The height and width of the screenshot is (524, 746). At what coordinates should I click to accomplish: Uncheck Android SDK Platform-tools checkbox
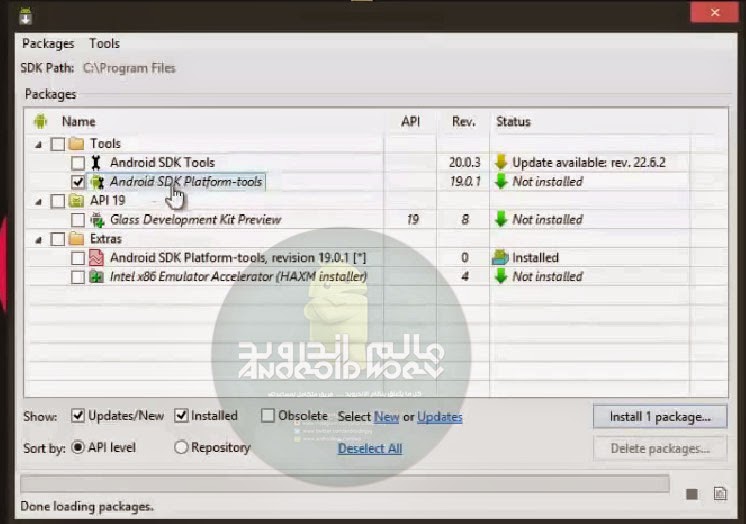point(78,182)
